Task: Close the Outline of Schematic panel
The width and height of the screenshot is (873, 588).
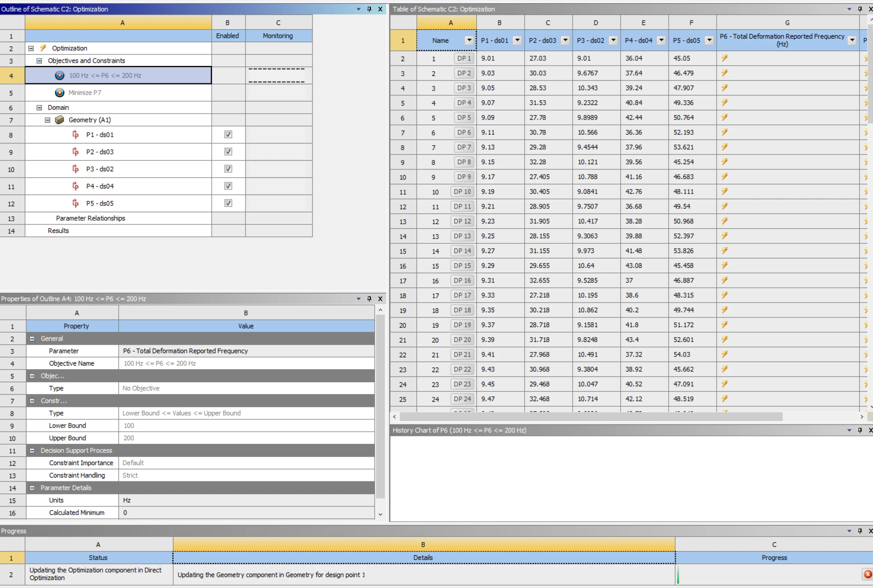Action: tap(380, 9)
